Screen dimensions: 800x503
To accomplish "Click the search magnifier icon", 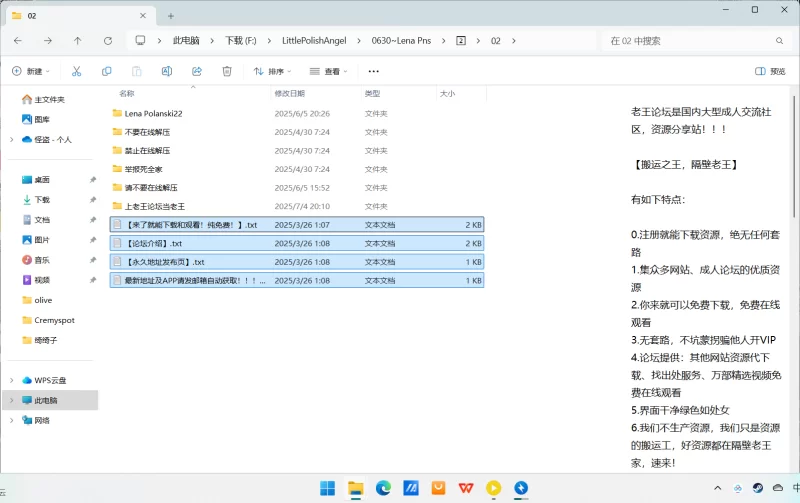I will [780, 41].
